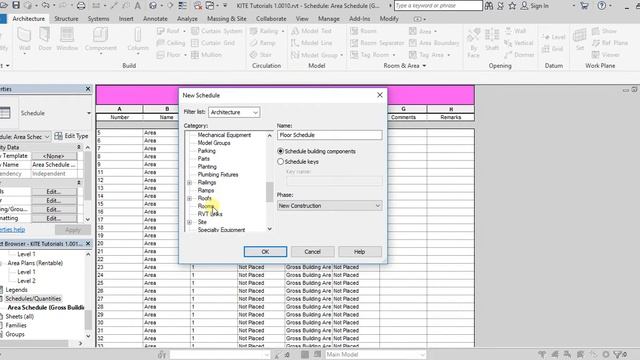The width and height of the screenshot is (640, 360).
Task: Select the By Face opening tool
Action: pyautogui.click(x=473, y=42)
